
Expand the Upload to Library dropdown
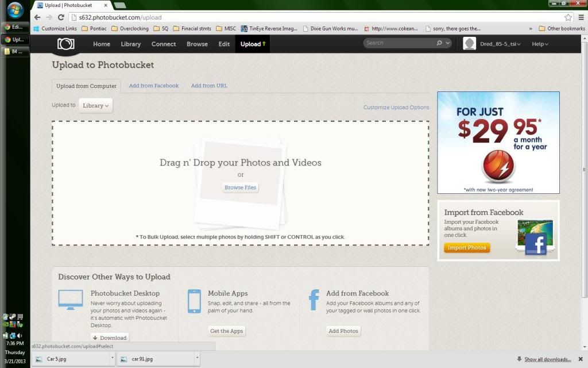96,106
